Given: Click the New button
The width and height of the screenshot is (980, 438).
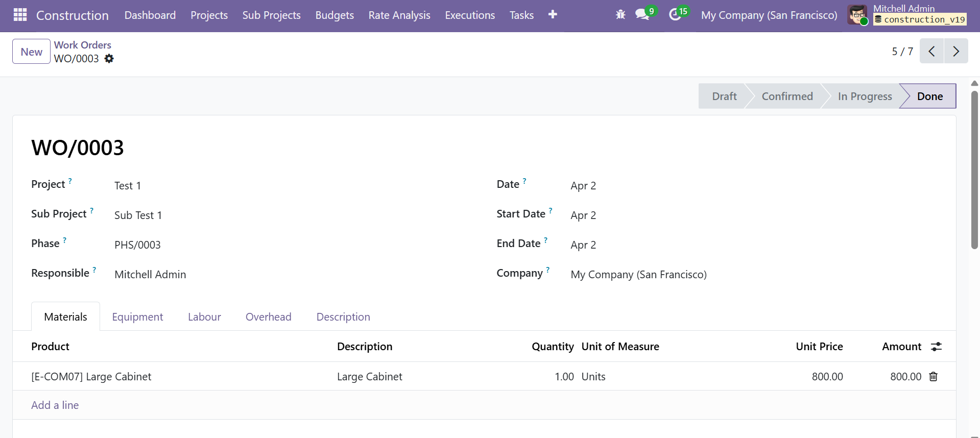Looking at the screenshot, I should 31,52.
